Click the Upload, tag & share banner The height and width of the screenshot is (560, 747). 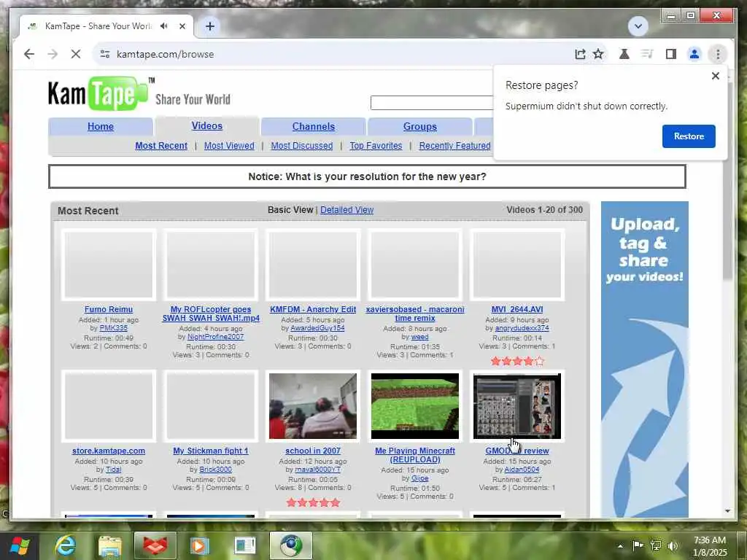[x=645, y=359]
